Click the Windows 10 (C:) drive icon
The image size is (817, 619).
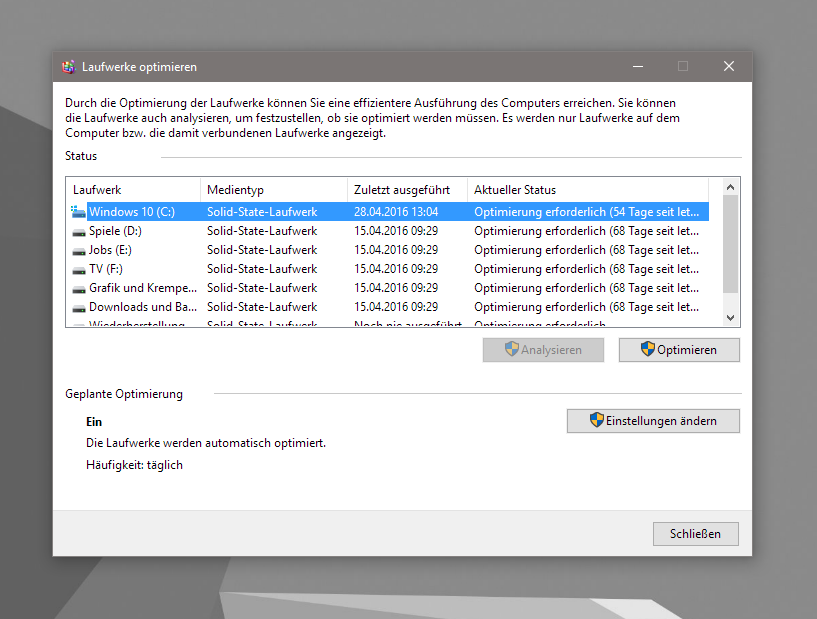(78, 212)
